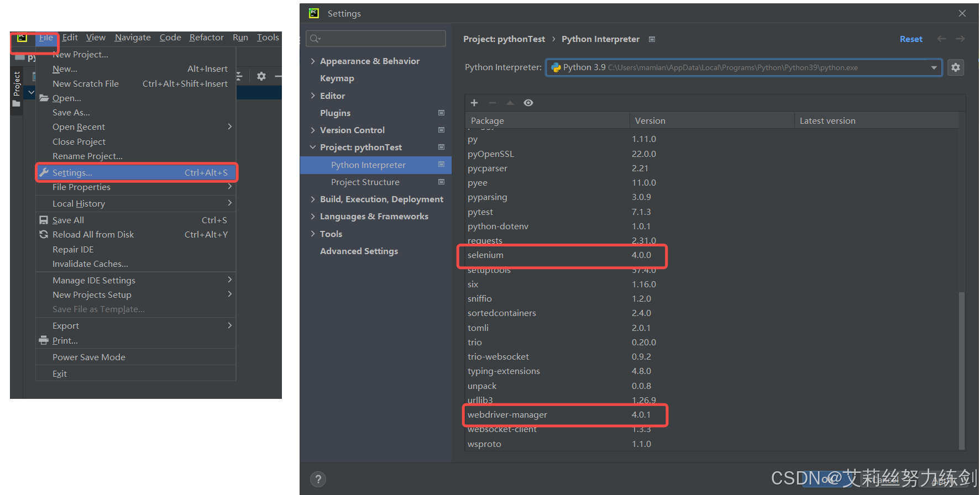The width and height of the screenshot is (980, 495).
Task: Select Python Interpreter in the Settings tree
Action: tap(376, 165)
